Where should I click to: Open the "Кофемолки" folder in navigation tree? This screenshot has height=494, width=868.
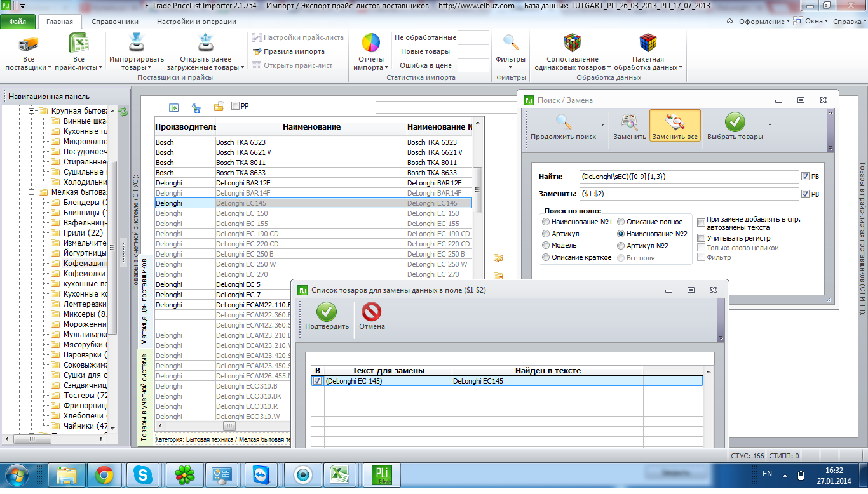pos(84,274)
